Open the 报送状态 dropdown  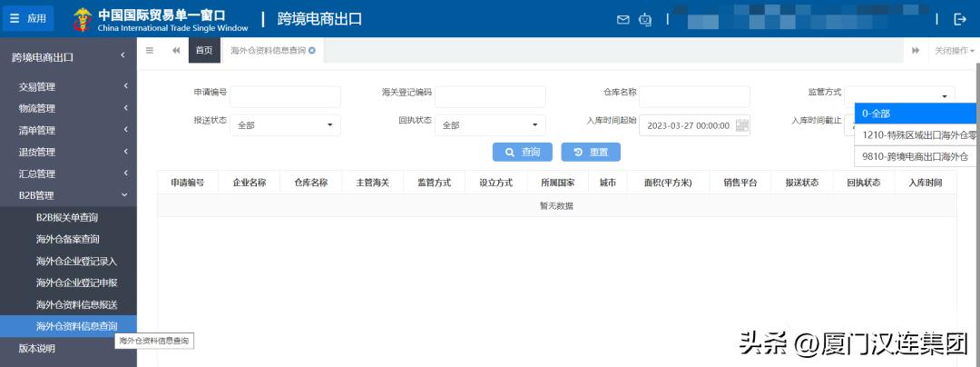[x=285, y=125]
